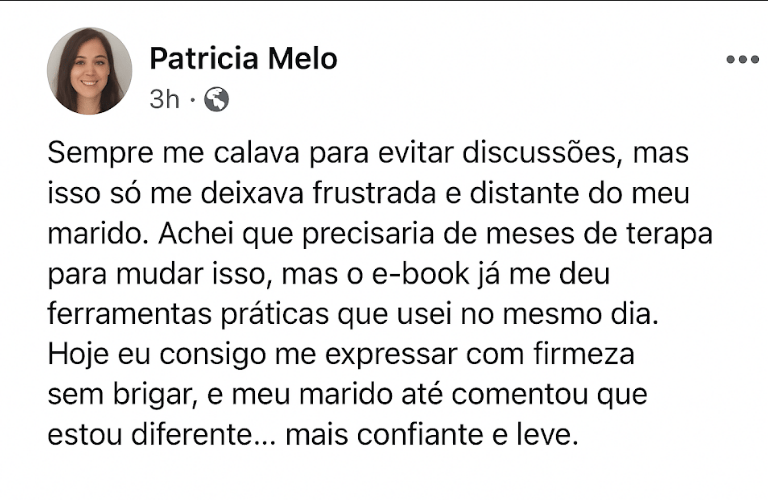Click the word "firmeza" in the post

[584, 354]
